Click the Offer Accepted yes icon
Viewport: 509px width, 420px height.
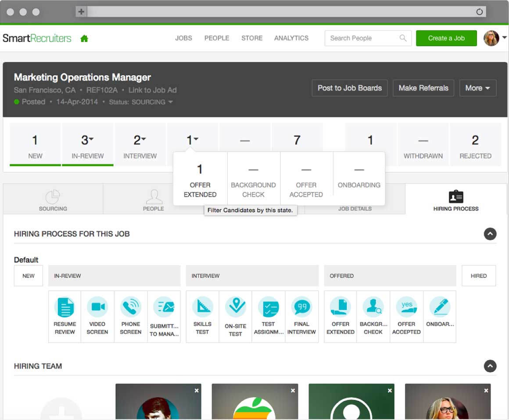point(406,306)
